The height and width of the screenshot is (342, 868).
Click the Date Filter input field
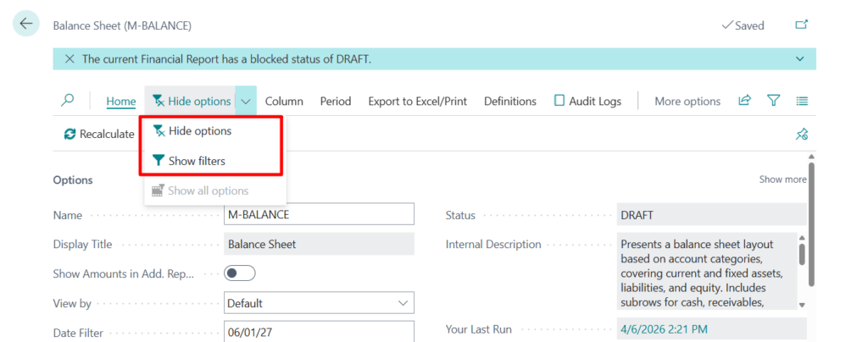click(x=320, y=333)
